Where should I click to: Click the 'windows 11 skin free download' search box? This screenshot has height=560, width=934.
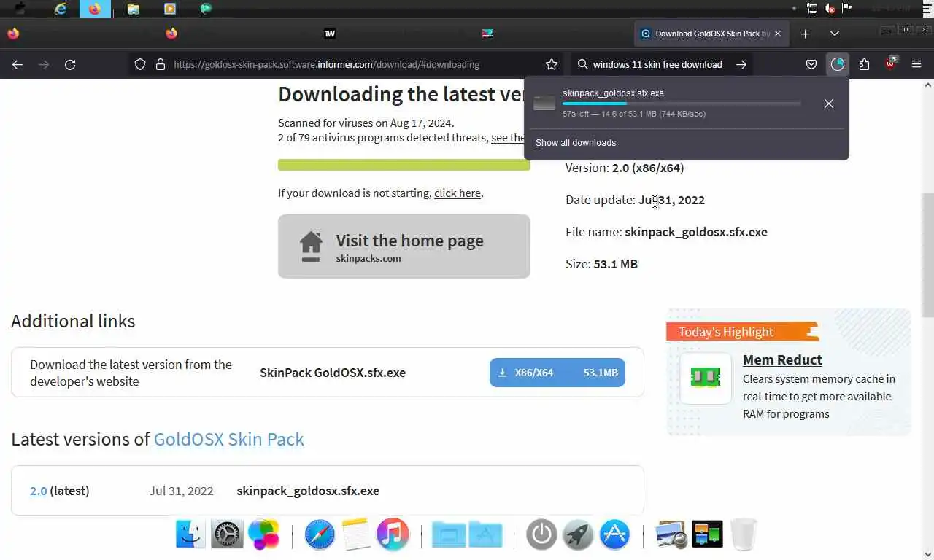(x=657, y=64)
